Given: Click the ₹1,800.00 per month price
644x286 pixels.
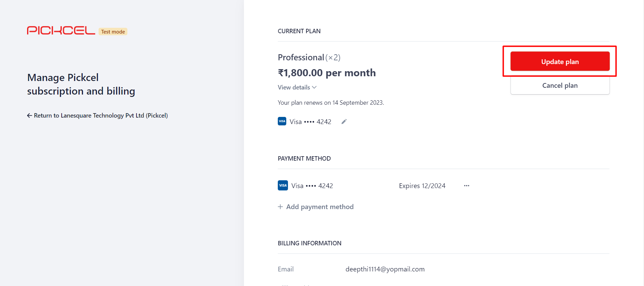Looking at the screenshot, I should click(x=327, y=73).
